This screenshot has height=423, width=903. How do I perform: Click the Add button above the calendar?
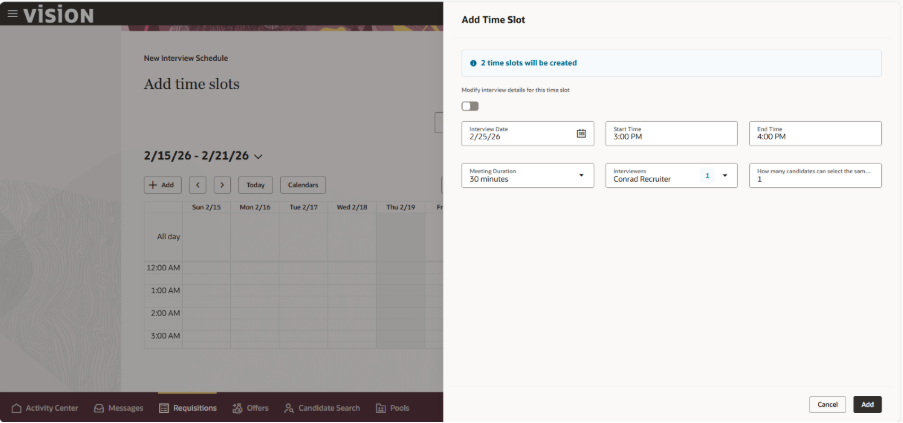(162, 185)
